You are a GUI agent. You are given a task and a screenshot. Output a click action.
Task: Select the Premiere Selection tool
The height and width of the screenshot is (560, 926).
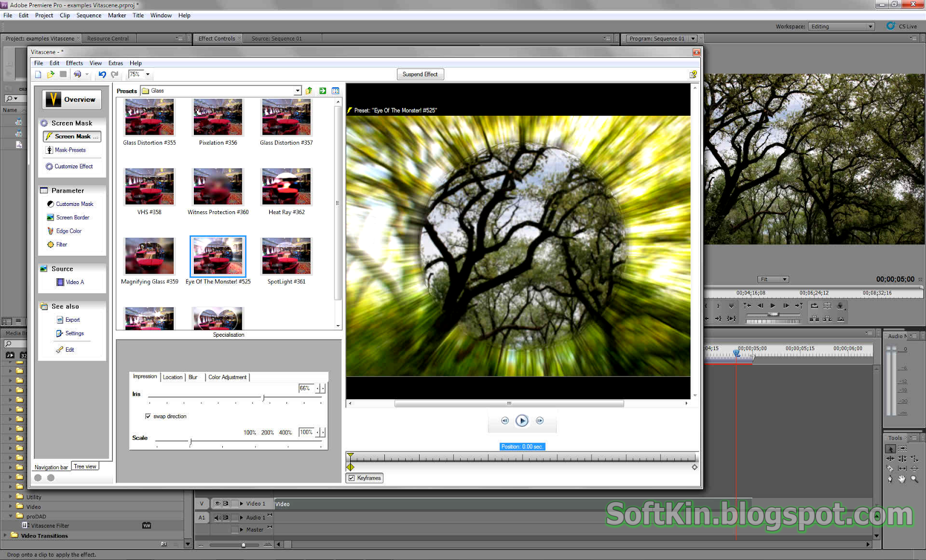(x=890, y=448)
